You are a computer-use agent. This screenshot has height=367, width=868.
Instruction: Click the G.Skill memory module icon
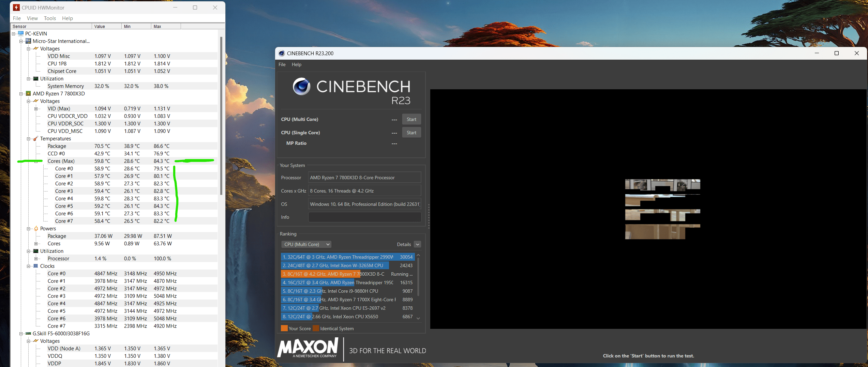pyautogui.click(x=28, y=333)
